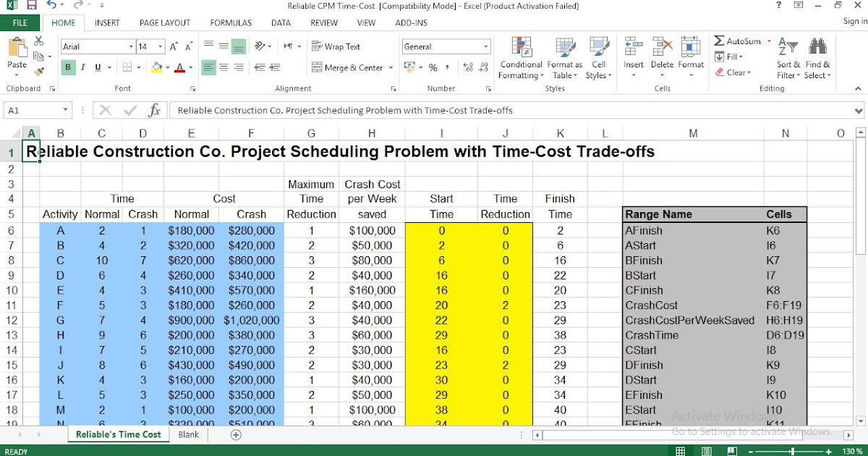Toggle Bold formatting

[69, 67]
